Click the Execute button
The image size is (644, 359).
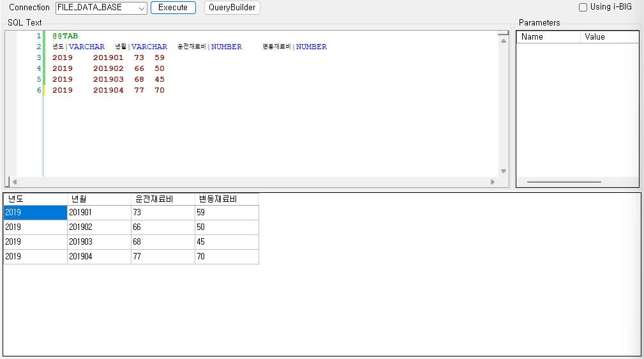[173, 8]
